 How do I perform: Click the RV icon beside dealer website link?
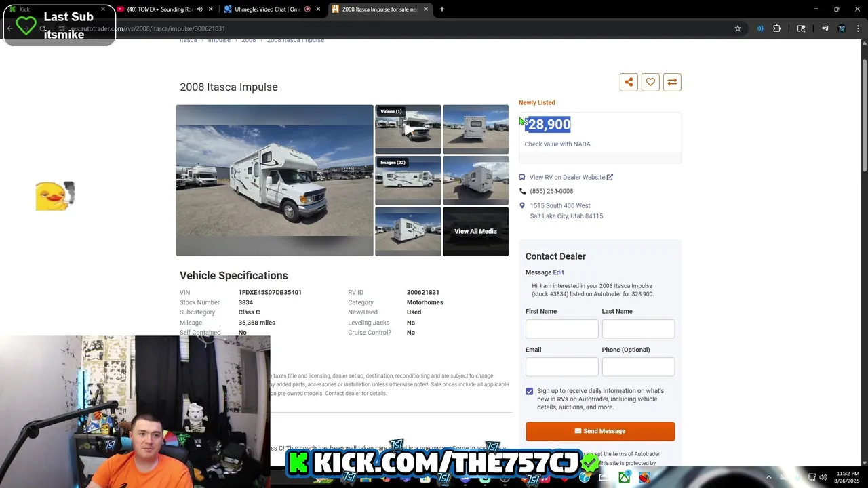point(522,177)
